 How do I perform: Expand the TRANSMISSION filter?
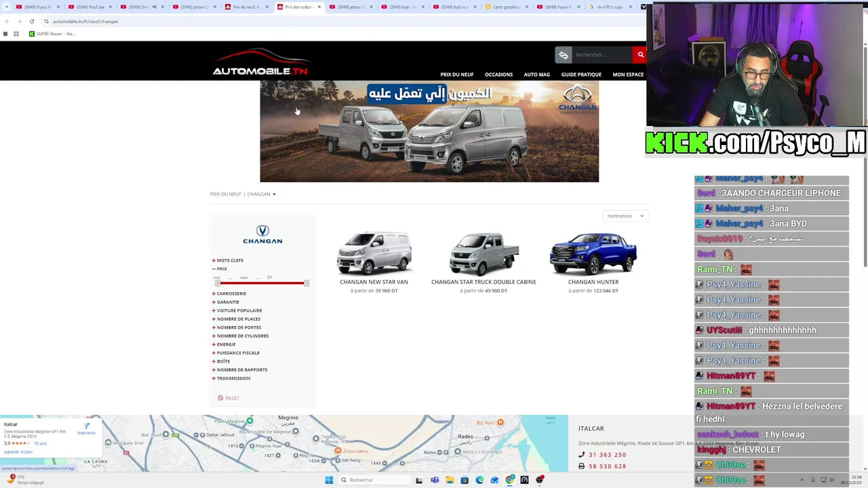[x=231, y=378]
